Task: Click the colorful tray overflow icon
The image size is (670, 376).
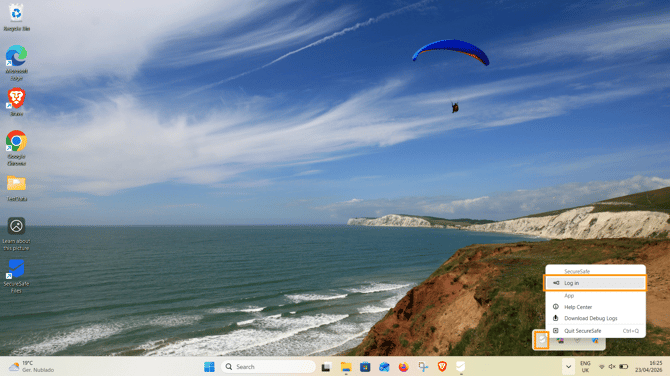Action: 560,341
